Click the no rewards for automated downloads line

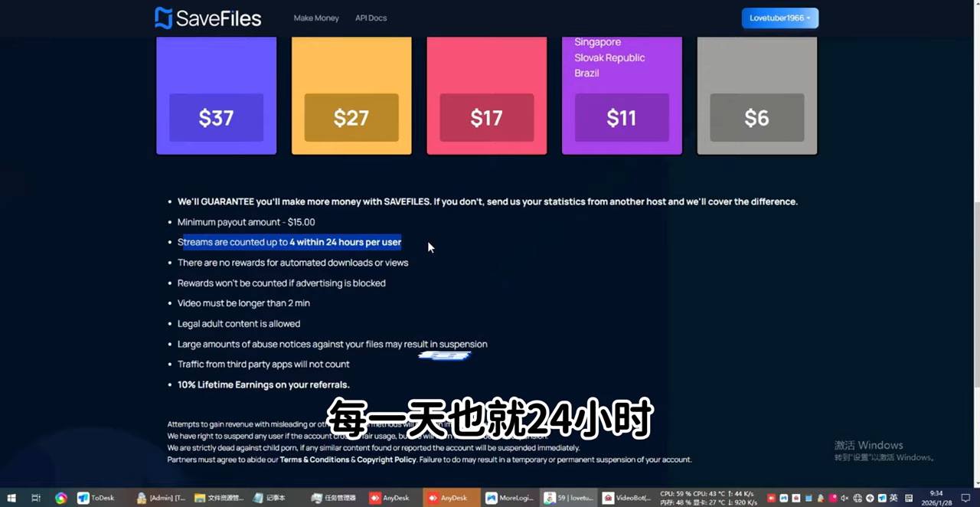tap(292, 263)
